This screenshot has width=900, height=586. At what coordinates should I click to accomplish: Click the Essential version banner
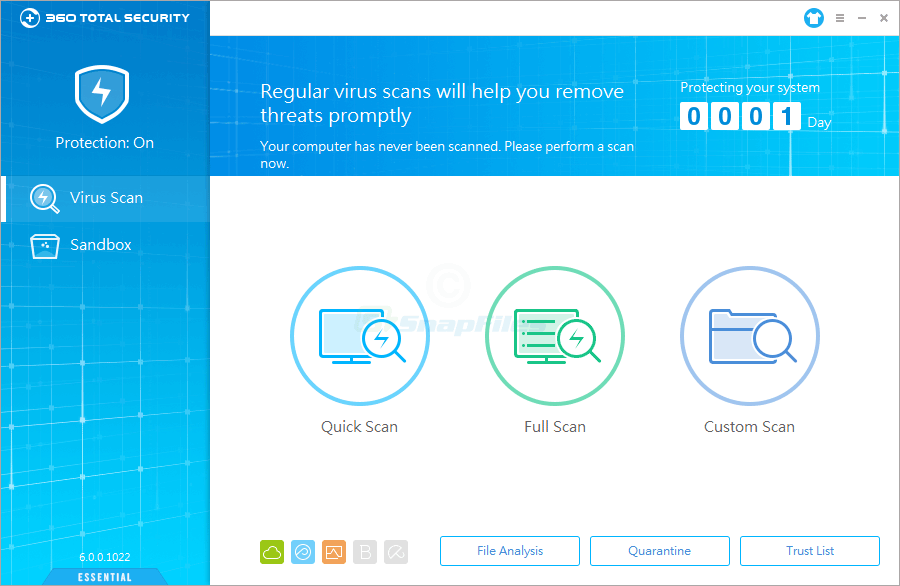tap(104, 576)
